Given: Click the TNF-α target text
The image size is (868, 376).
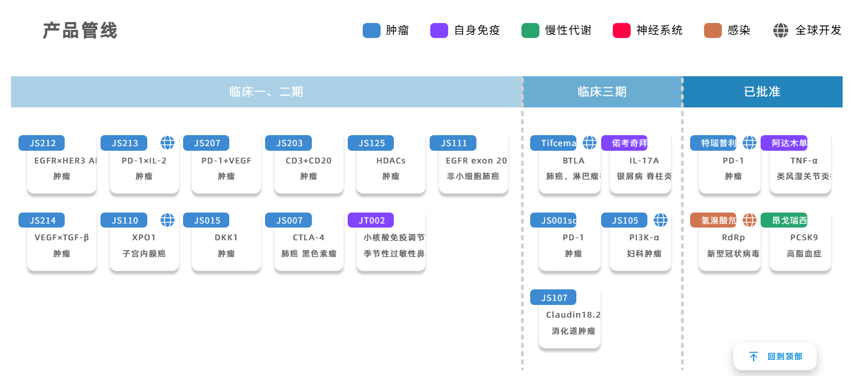Looking at the screenshot, I should point(804,161).
